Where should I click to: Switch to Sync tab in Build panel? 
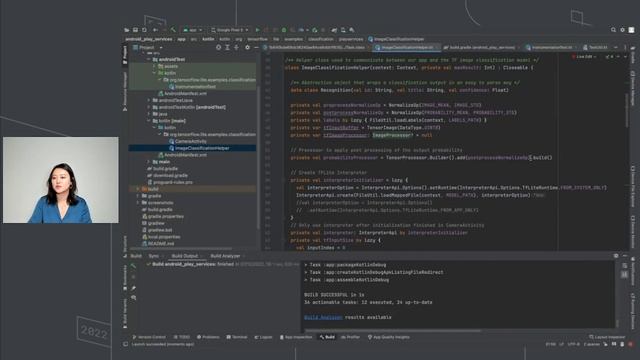155,256
